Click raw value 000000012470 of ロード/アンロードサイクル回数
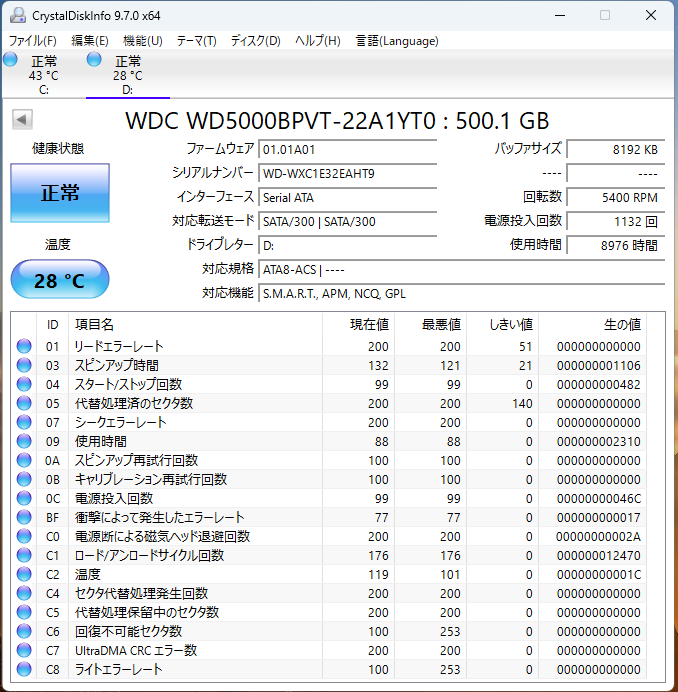Viewport: 678px width, 692px height. point(599,556)
